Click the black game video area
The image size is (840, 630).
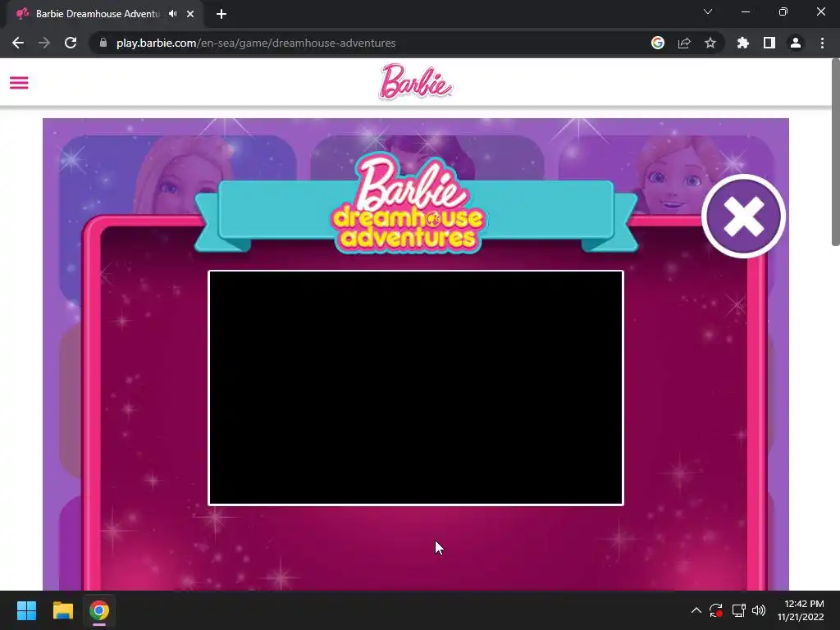pos(416,388)
